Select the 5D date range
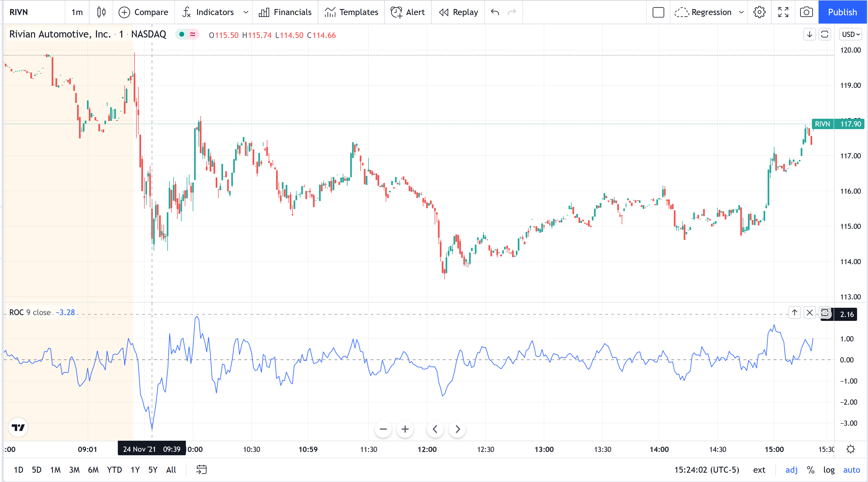 pyautogui.click(x=36, y=470)
